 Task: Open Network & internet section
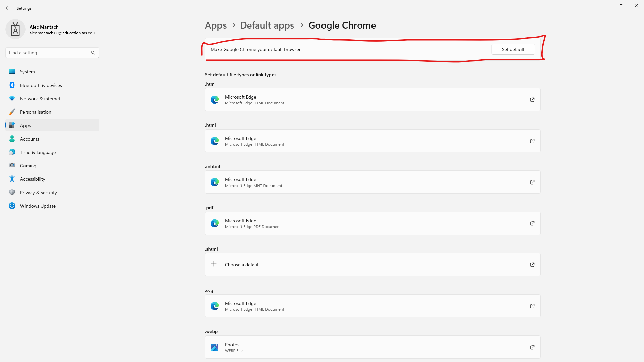click(52, 99)
